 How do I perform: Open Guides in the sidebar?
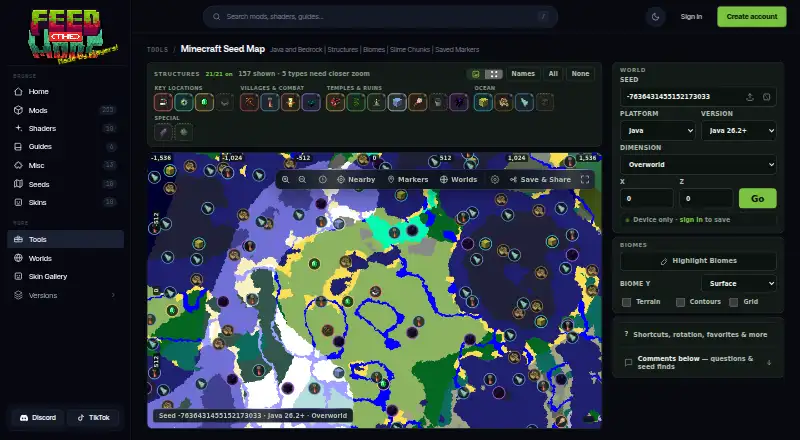pyautogui.click(x=65, y=147)
